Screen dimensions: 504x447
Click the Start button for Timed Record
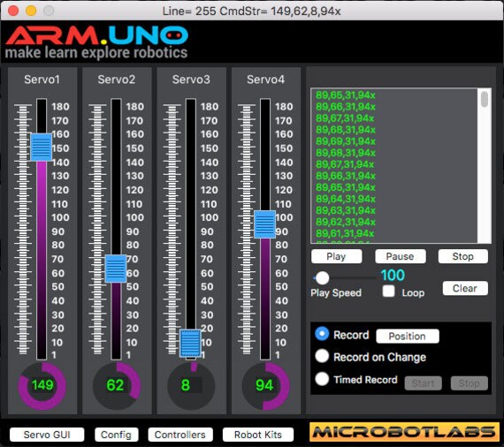(423, 383)
